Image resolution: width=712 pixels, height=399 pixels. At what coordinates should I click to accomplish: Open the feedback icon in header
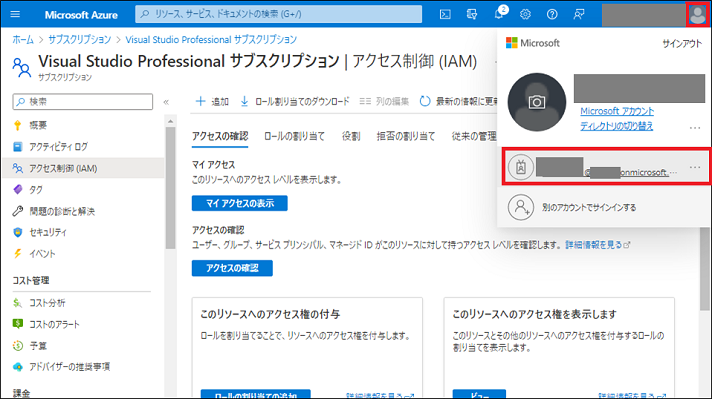coord(578,14)
